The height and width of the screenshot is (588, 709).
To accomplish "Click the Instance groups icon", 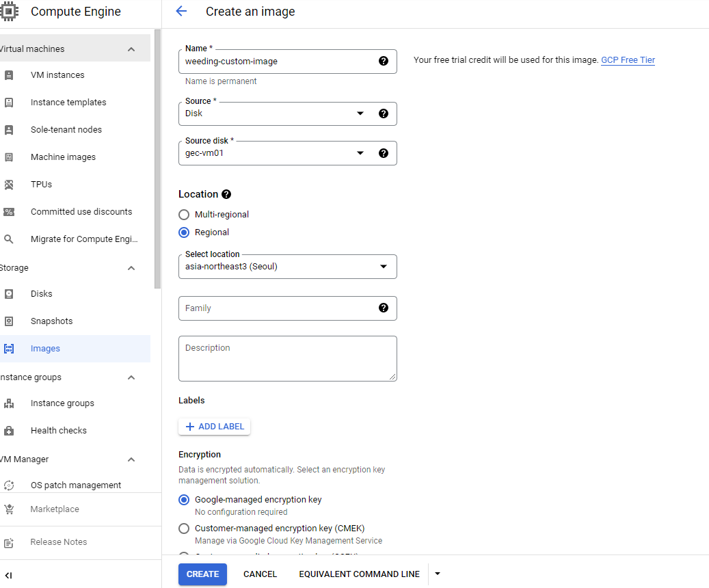I will (x=9, y=403).
